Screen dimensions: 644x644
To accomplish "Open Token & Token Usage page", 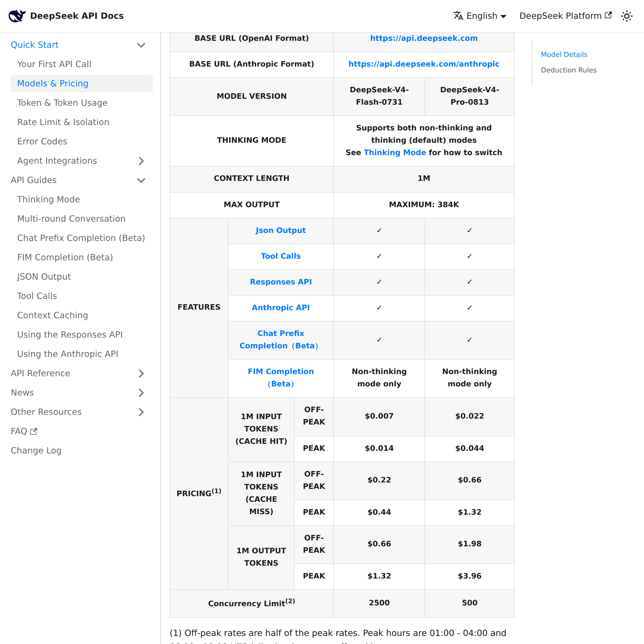I will (x=62, y=103).
